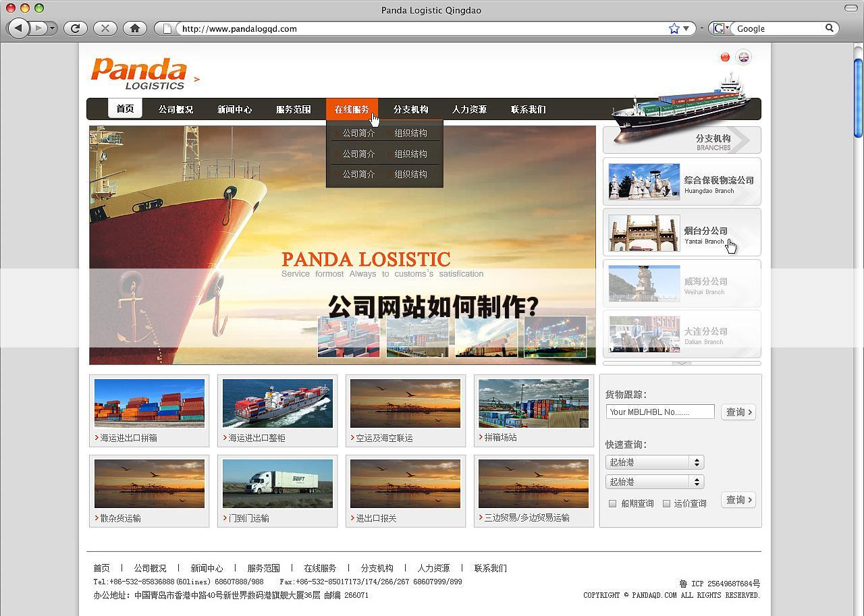This screenshot has width=864, height=616.
Task: Select third-row 组织结构 in dropdown menu
Action: pyautogui.click(x=410, y=174)
